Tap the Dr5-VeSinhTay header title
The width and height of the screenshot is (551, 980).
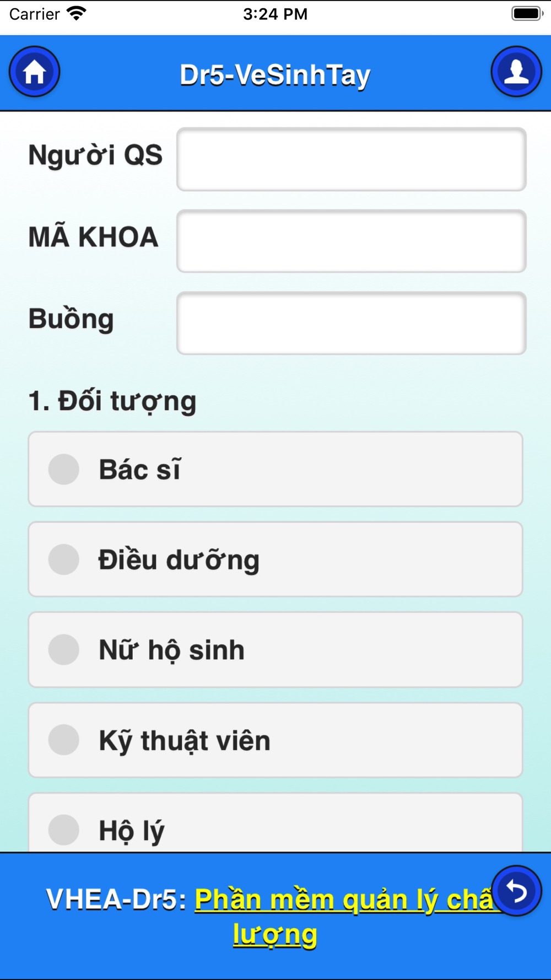[275, 75]
